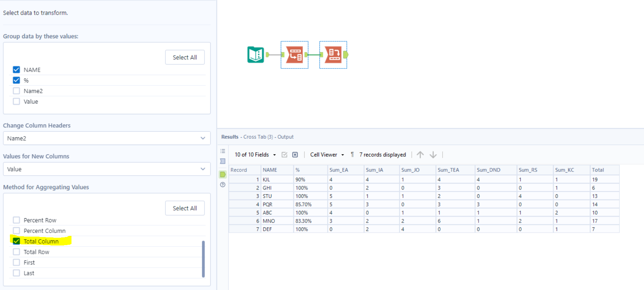Open the Change Column Headers dropdown
The image size is (644, 290).
pyautogui.click(x=107, y=138)
